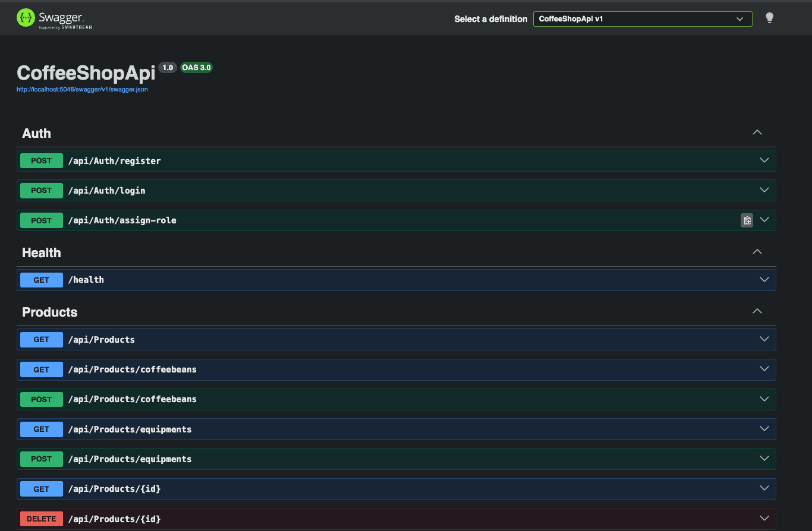Click path text of POST coffeebeans row
The height and width of the screenshot is (531, 812).
tap(133, 399)
